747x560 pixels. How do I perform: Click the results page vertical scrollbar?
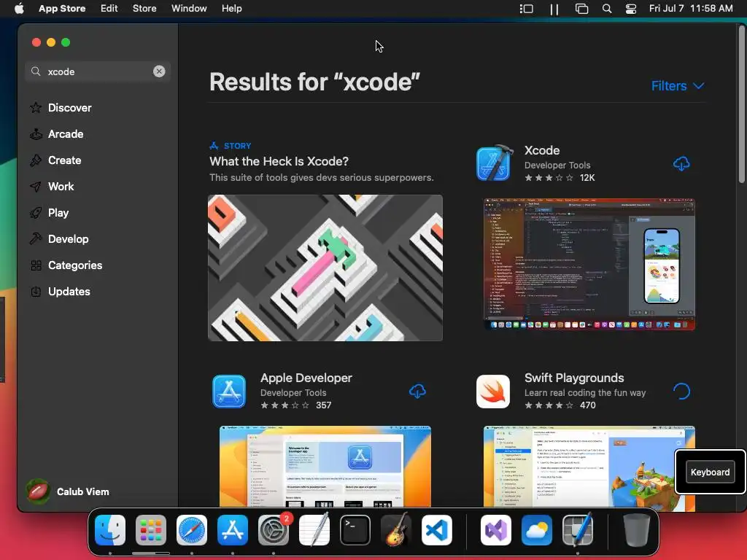(x=742, y=105)
